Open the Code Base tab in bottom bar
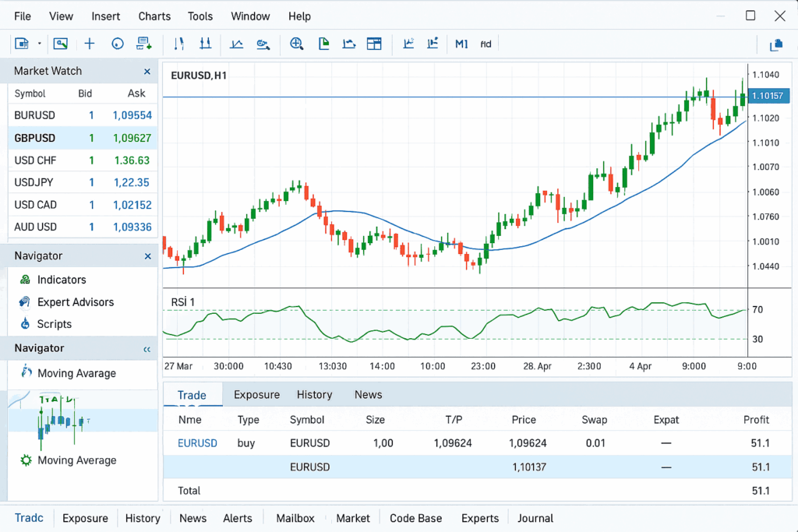Viewport: 798px width, 532px height. coord(415,518)
